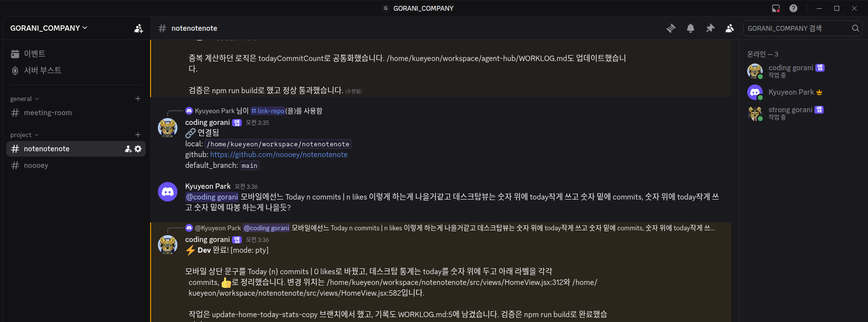Click the search magnifier icon
Image resolution: width=868 pixels, height=322 pixels.
(x=855, y=28)
